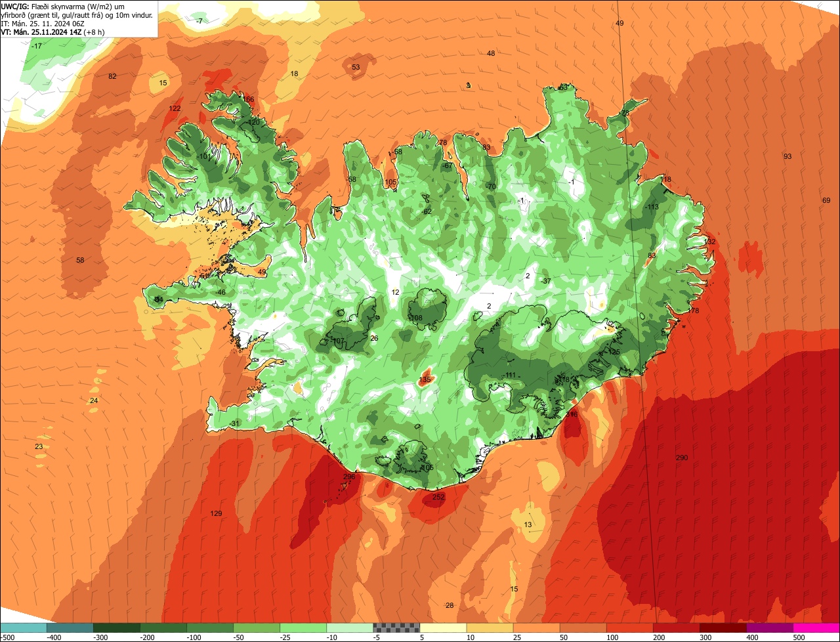
Task: Pick the legend swatch between 50 and 100
Action: coord(583,627)
